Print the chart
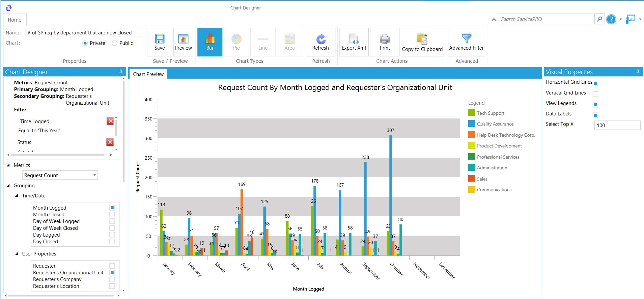644x299 pixels. click(x=385, y=42)
